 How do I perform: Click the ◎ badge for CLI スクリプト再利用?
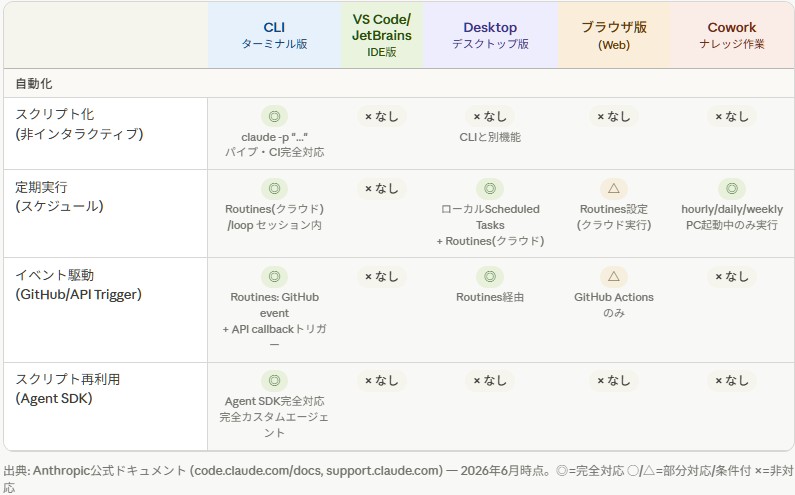pyautogui.click(x=274, y=380)
